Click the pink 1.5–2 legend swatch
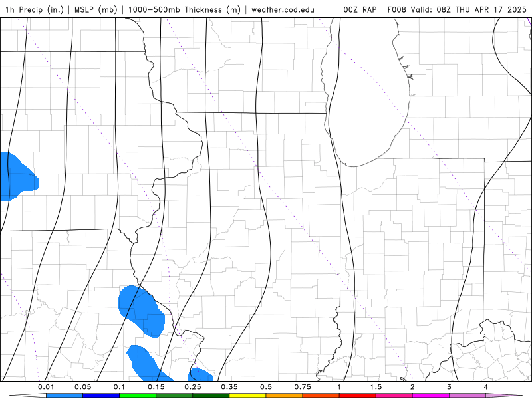 click(394, 396)
